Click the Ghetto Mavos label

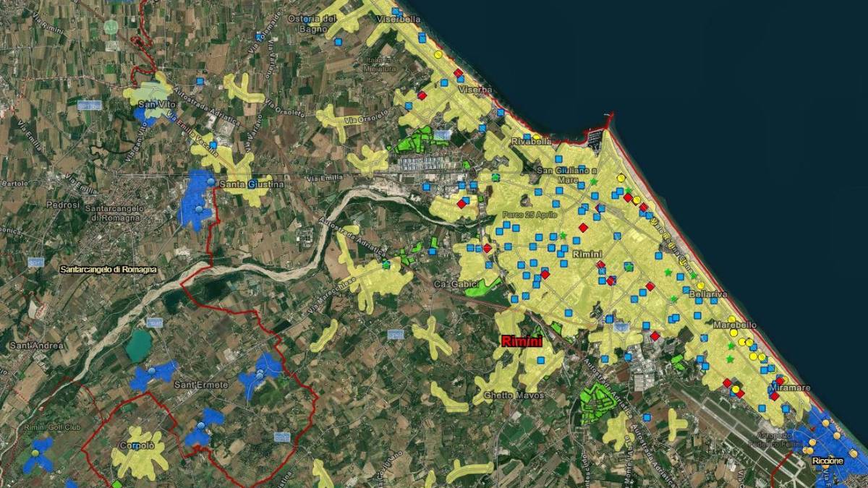click(x=514, y=395)
